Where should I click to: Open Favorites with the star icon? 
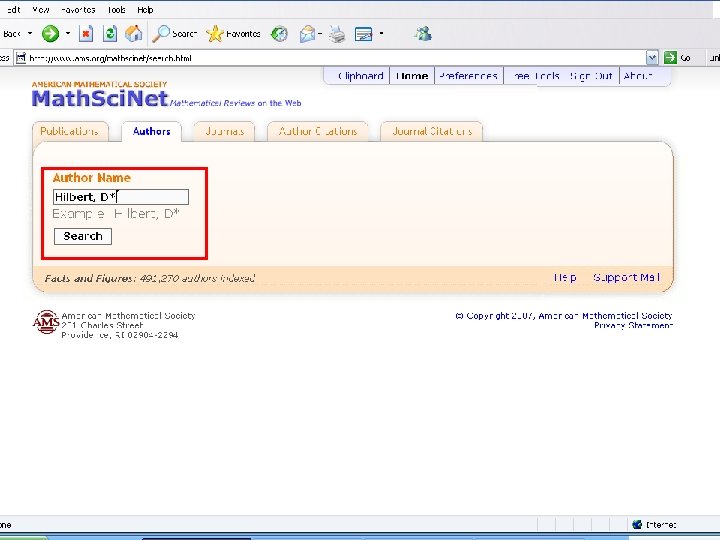coord(233,34)
